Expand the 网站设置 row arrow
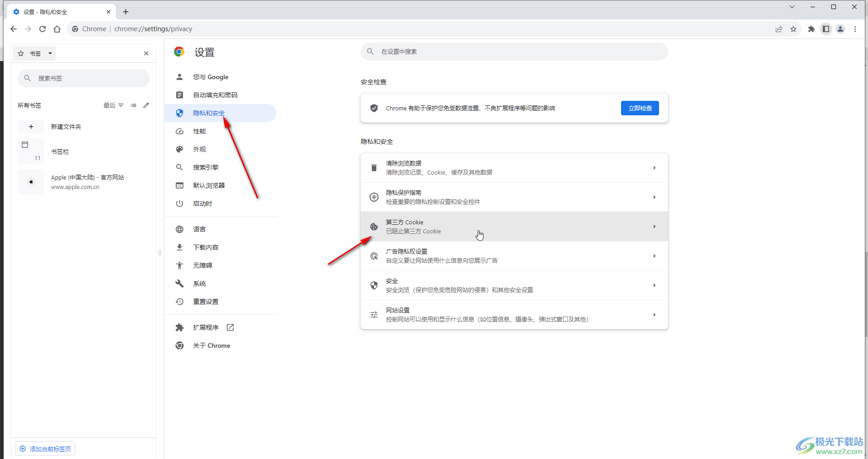This screenshot has width=868, height=459. (x=655, y=315)
